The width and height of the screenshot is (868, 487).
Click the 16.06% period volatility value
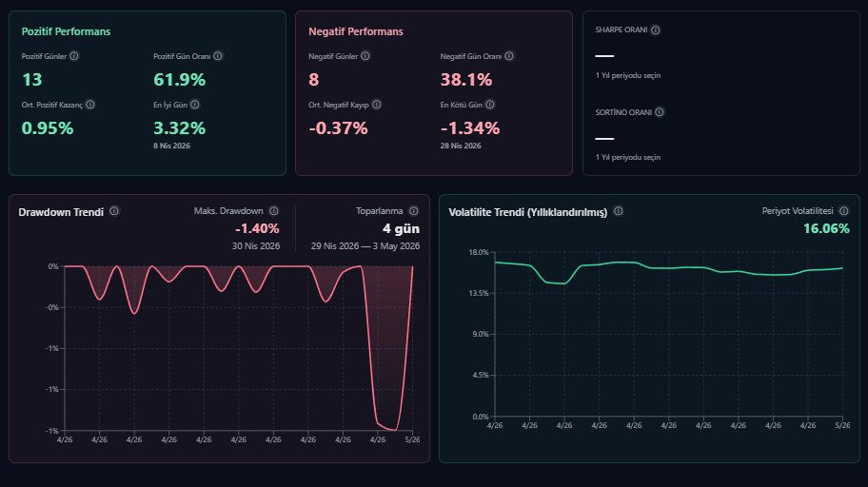coord(826,228)
